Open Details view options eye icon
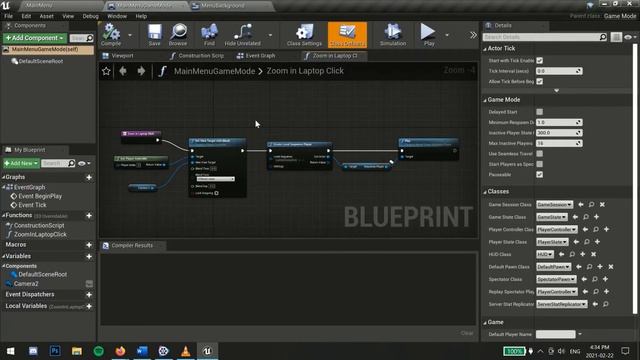Image resolution: width=640 pixels, height=360 pixels. (630, 37)
